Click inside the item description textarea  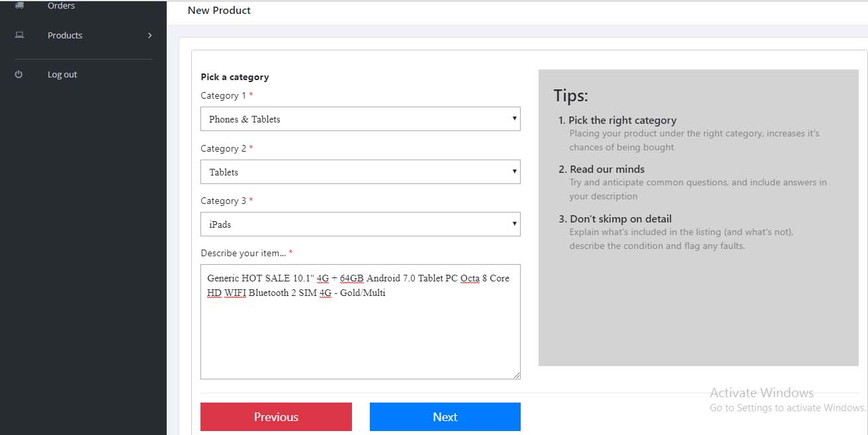(361, 322)
